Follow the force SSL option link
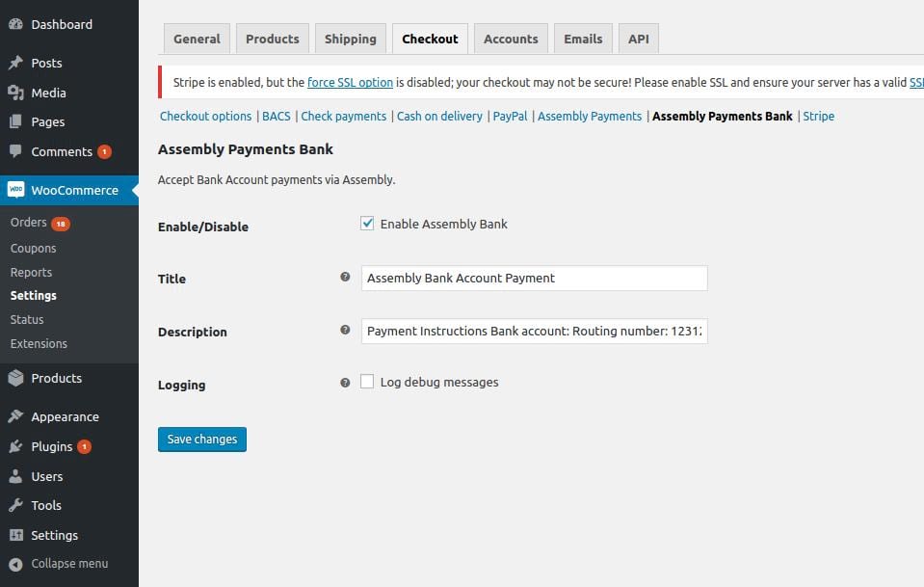The height and width of the screenshot is (587, 924). pyautogui.click(x=350, y=83)
